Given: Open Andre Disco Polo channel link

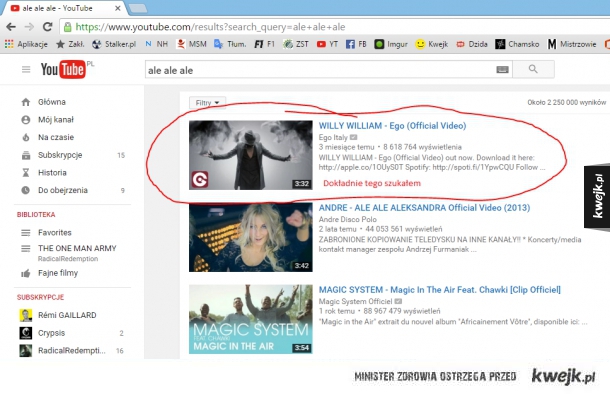Looking at the screenshot, I should tap(347, 219).
